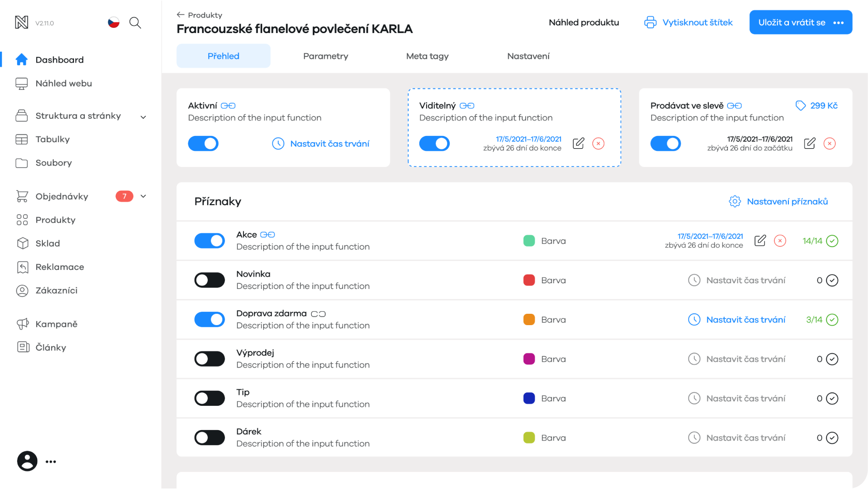Expand the Struktura a stránky menu
The height and width of the screenshot is (489, 868).
(x=143, y=117)
